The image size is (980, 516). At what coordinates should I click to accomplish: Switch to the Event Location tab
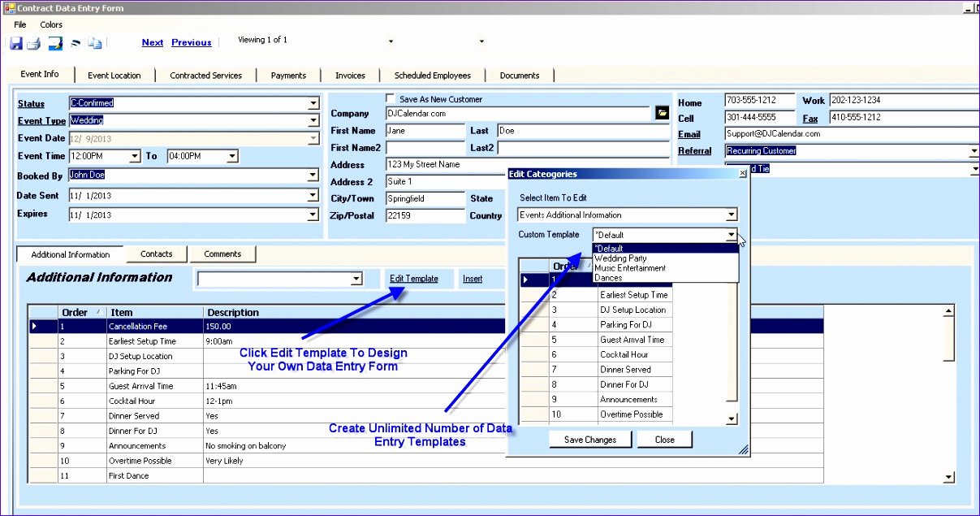pyautogui.click(x=114, y=75)
